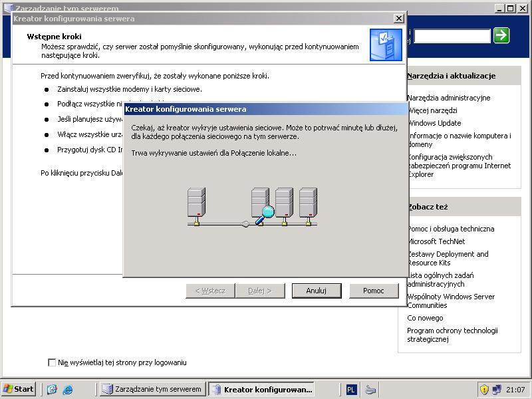This screenshot has width=532, height=399.
Task: Open Więcej narzędzi link
Action: 432,110
